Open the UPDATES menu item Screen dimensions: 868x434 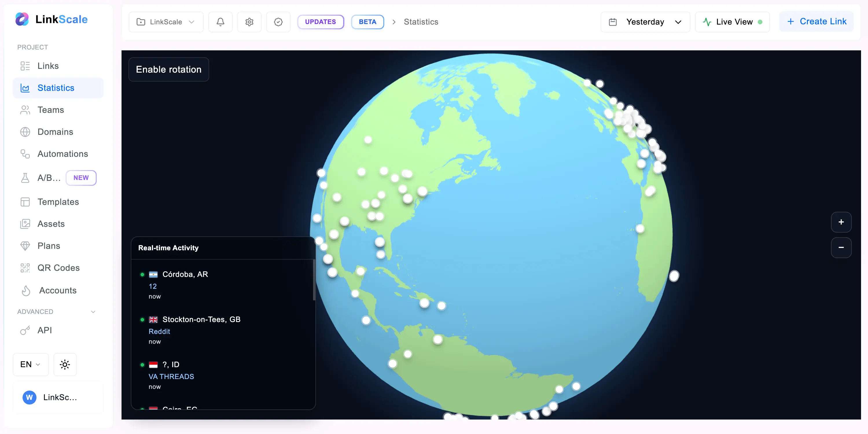click(321, 22)
